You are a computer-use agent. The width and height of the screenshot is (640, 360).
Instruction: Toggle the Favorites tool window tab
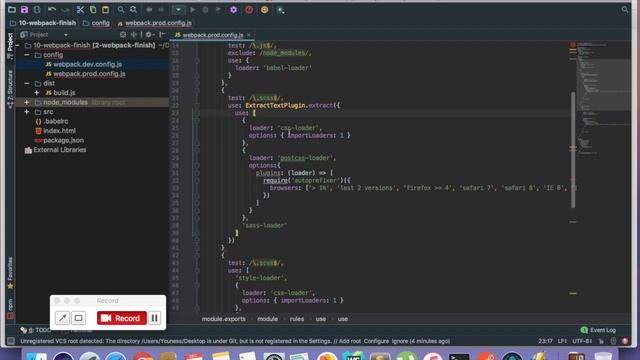(10, 273)
